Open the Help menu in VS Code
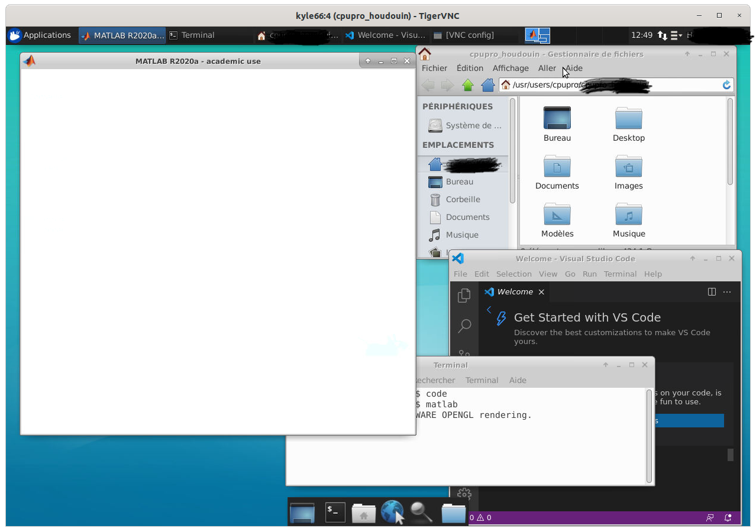Image resolution: width=756 pixels, height=532 pixels. pos(652,274)
